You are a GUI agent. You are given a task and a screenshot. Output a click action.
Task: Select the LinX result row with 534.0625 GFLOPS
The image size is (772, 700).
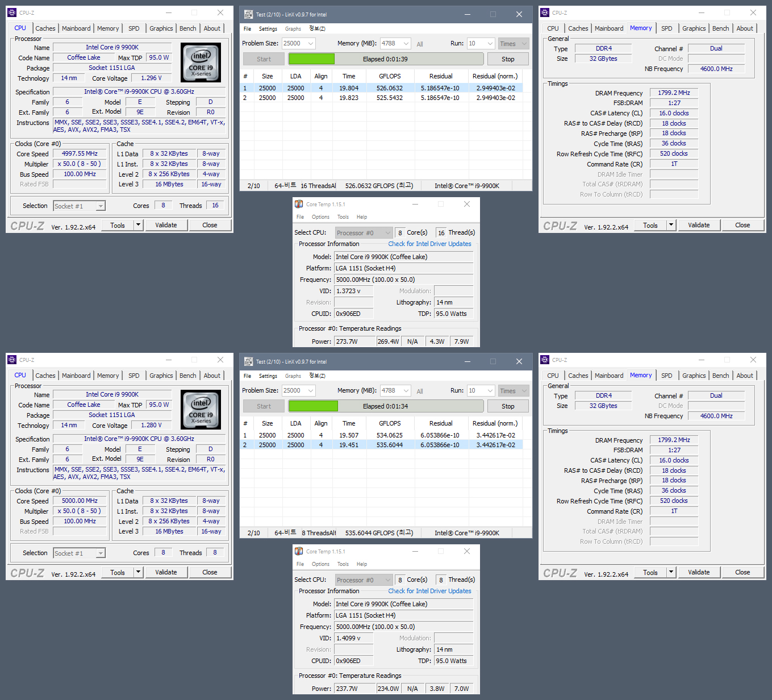[x=381, y=435]
